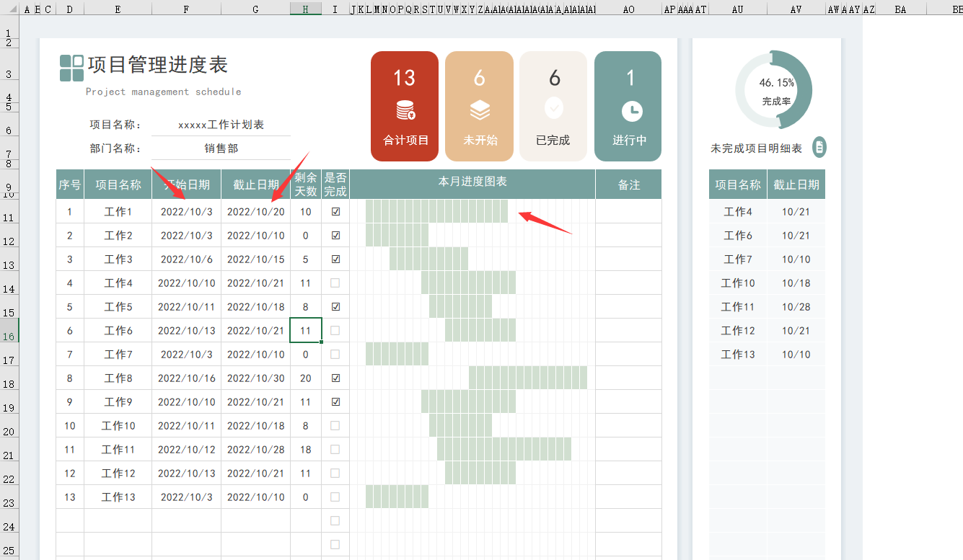Image resolution: width=963 pixels, height=560 pixels.
Task: Uncheck the 是否完成 checkbox for 工作2
Action: [335, 236]
